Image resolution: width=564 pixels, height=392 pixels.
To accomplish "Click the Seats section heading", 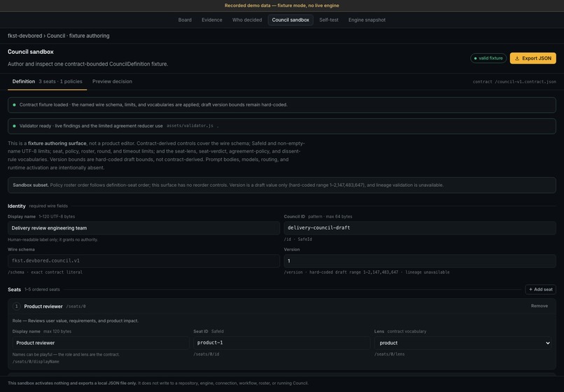I will pyautogui.click(x=15, y=289).
